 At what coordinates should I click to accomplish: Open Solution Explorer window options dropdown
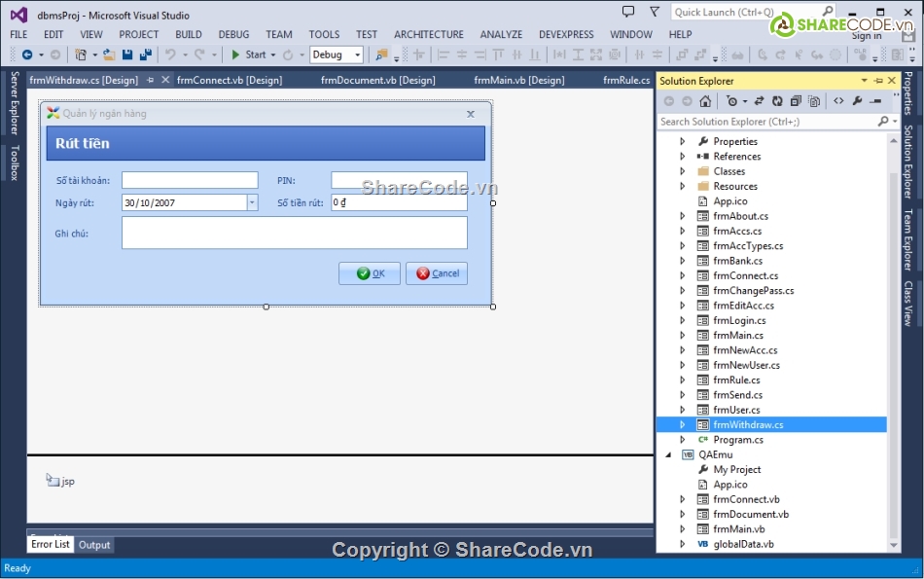[x=864, y=80]
